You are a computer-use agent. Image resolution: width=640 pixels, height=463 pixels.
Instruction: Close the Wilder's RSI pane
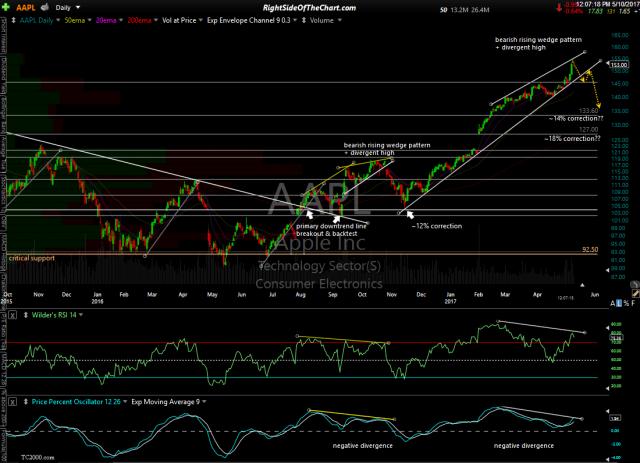tap(13, 315)
